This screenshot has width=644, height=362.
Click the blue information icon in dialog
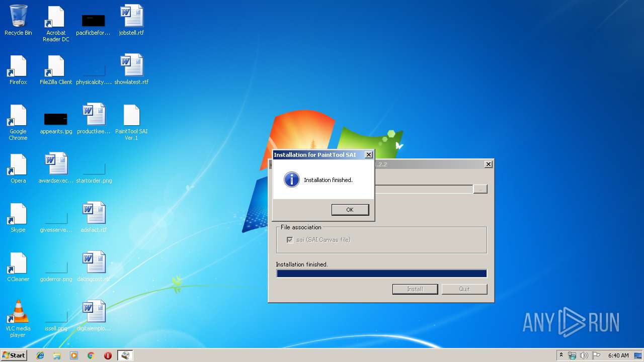pos(292,179)
